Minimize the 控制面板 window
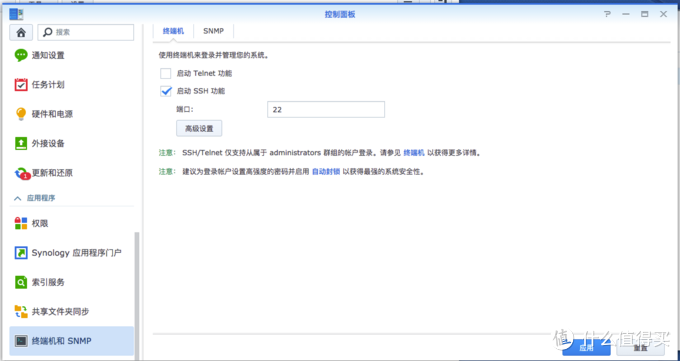Viewport: 680px width, 361px height. (625, 14)
